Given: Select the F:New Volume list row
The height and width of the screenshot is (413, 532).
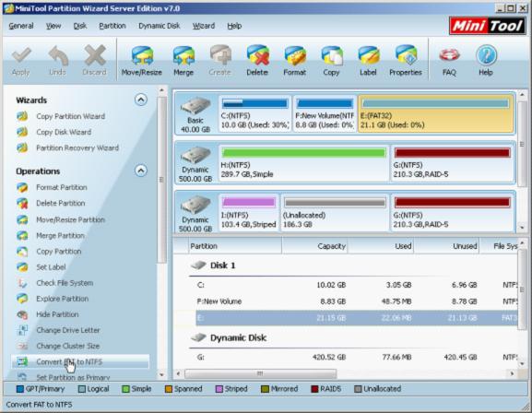Looking at the screenshot, I should 357,301.
